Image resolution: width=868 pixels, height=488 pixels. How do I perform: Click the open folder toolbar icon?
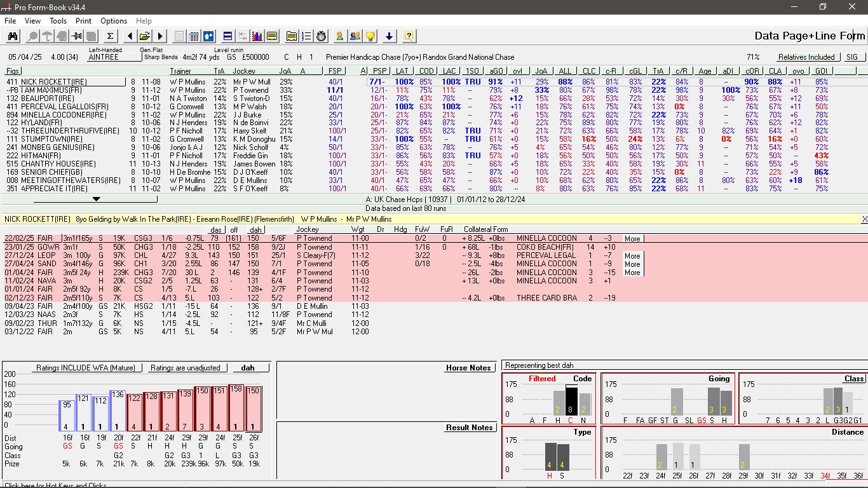[145, 36]
